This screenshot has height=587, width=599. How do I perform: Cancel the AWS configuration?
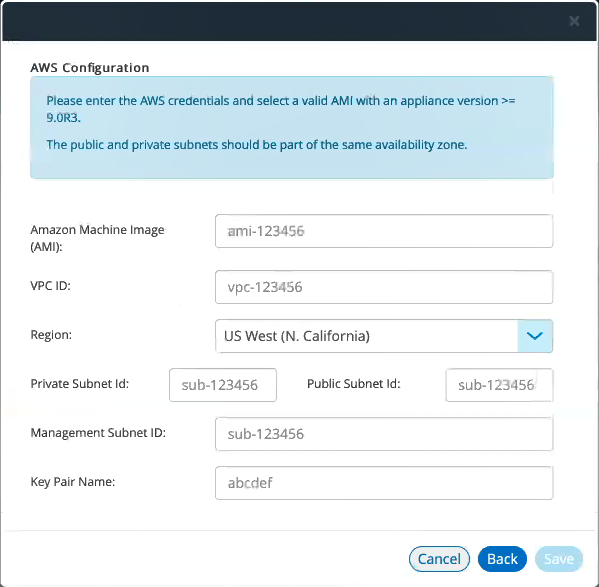click(x=439, y=559)
